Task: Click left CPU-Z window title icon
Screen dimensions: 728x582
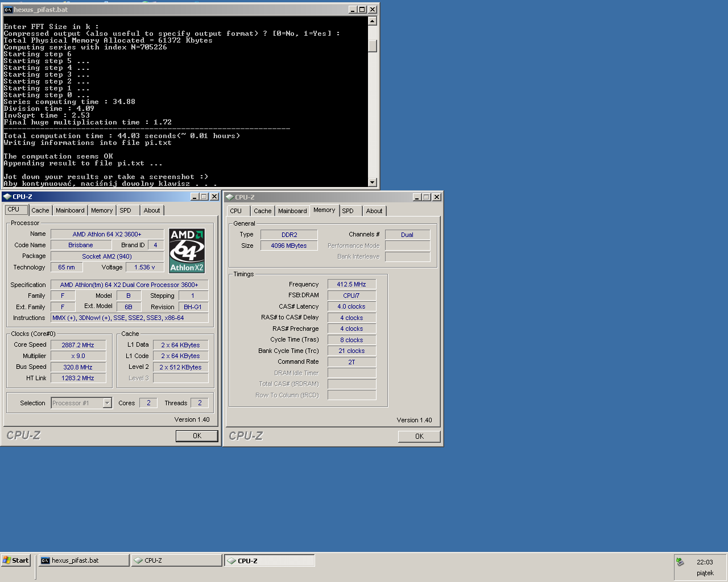Action: [x=7, y=197]
